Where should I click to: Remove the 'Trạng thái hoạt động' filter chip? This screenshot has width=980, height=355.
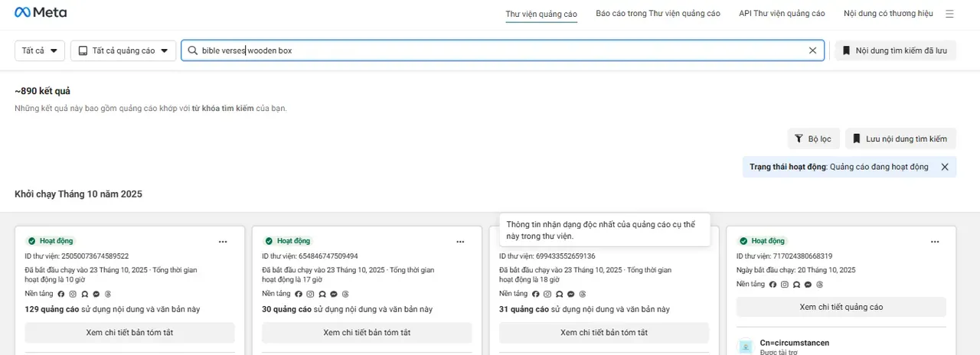click(x=944, y=167)
